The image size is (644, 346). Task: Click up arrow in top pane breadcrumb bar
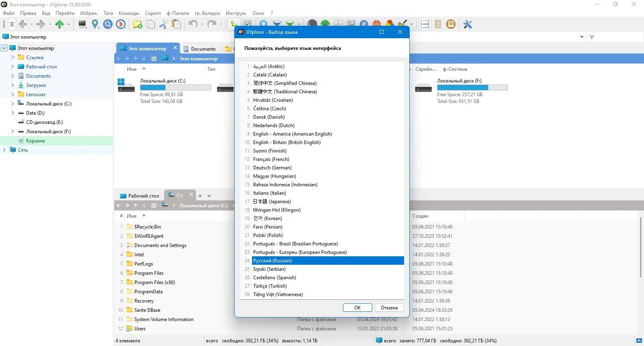(135, 59)
